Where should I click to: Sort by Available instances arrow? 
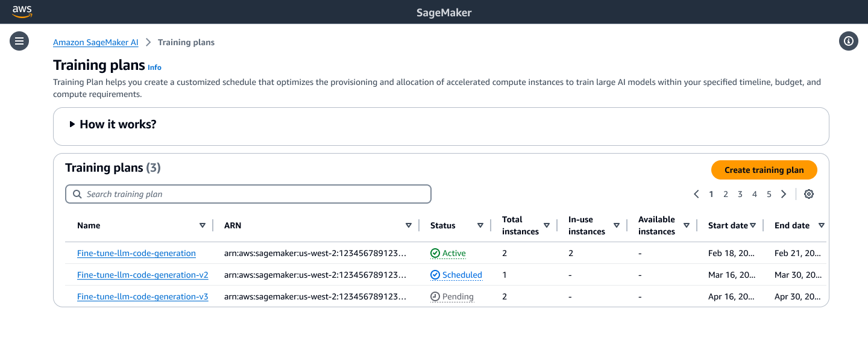click(x=687, y=225)
